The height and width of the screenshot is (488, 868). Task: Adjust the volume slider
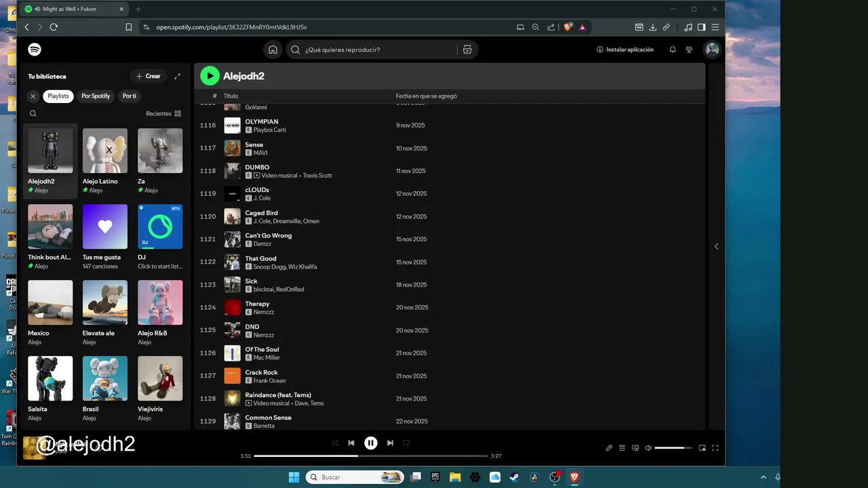673,448
